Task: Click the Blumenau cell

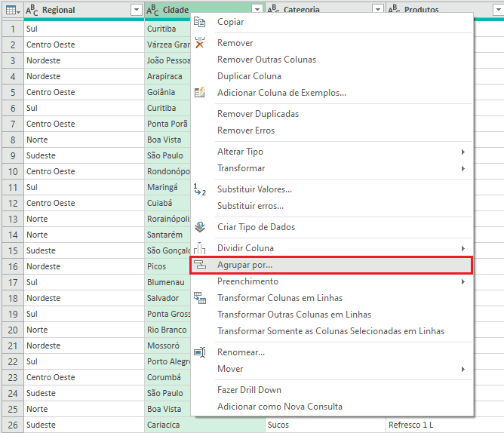Action: click(x=167, y=282)
